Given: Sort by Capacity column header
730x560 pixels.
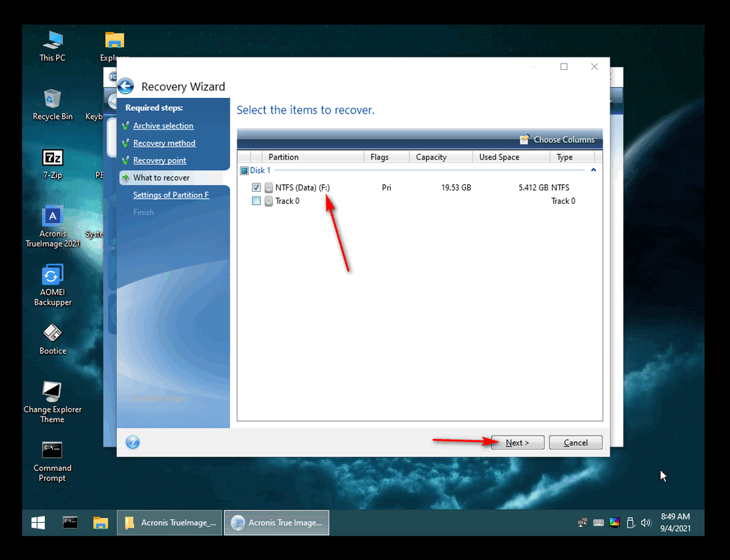Looking at the screenshot, I should point(441,157).
